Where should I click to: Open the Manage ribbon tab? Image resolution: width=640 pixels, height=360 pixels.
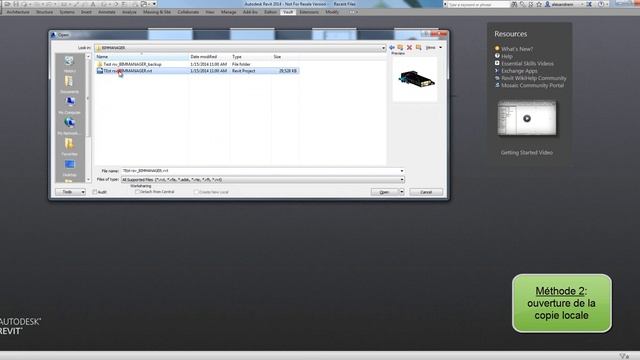click(x=229, y=12)
